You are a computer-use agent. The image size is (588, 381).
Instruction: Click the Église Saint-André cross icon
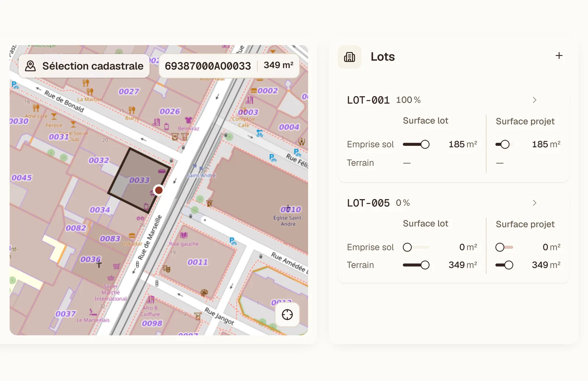[288, 208]
